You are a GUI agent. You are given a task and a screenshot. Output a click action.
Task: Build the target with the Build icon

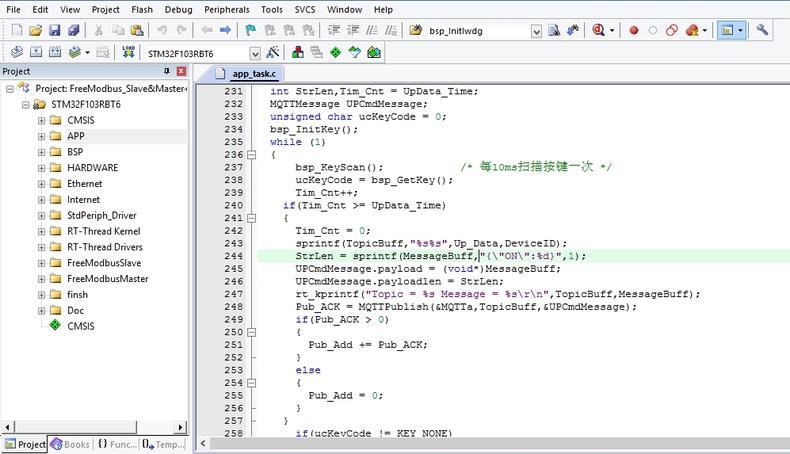36,52
